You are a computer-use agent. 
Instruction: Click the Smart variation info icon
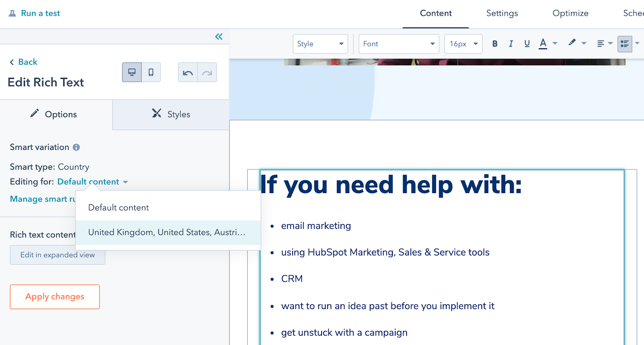click(76, 148)
